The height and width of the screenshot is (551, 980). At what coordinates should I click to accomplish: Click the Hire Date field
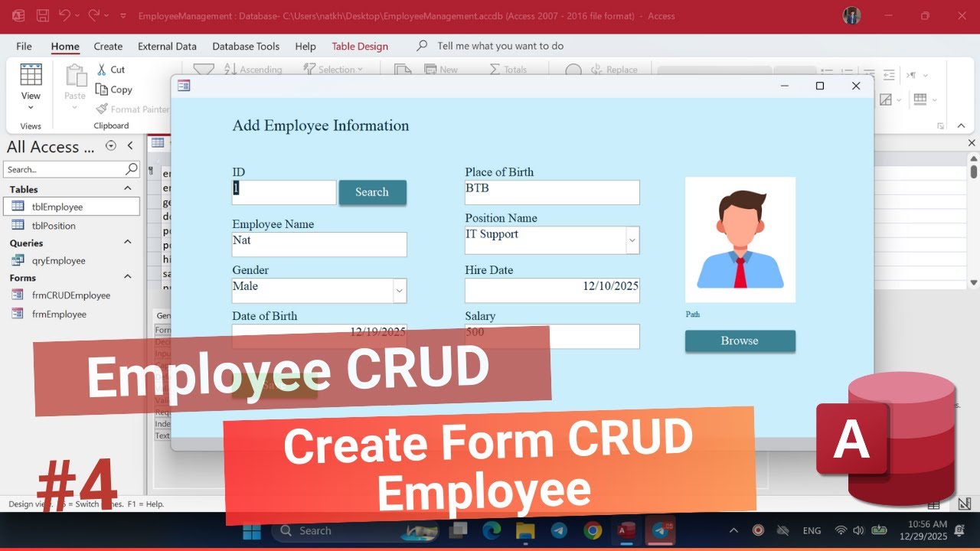coord(552,291)
